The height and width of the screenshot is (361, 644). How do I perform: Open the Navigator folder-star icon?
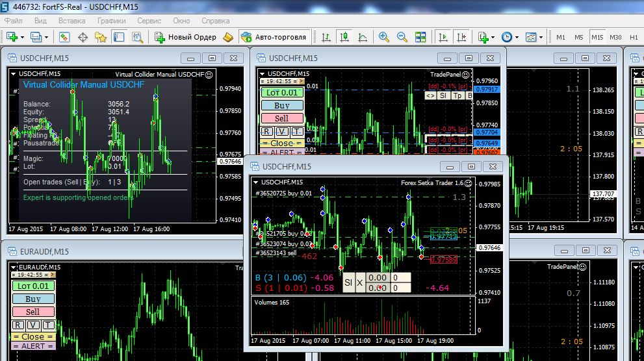click(x=101, y=37)
